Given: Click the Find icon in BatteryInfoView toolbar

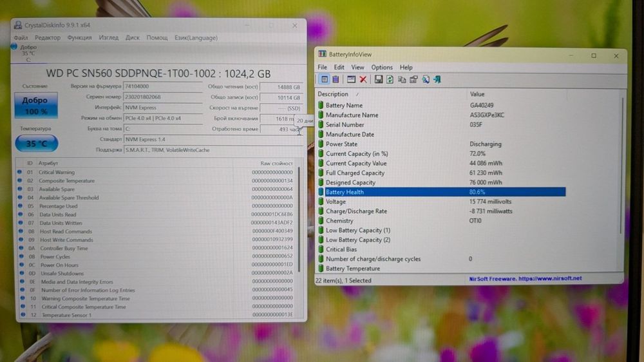Looking at the screenshot, I should [x=426, y=79].
